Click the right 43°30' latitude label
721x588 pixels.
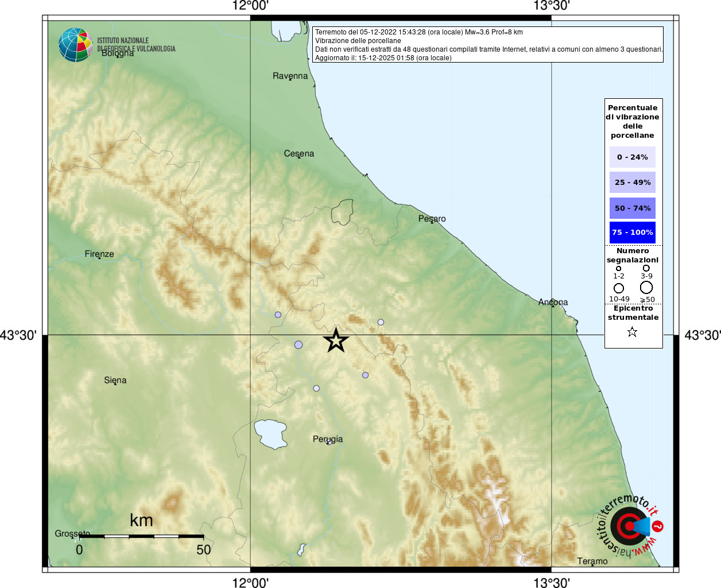point(703,335)
